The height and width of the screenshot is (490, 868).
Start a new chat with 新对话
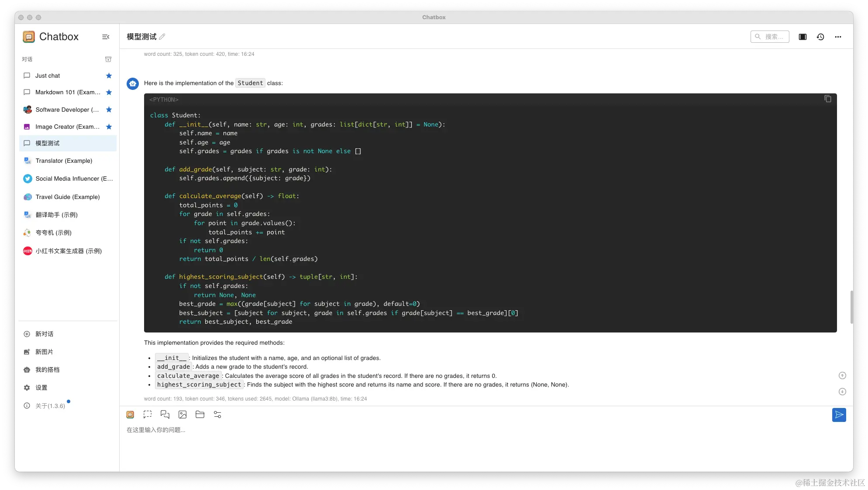pos(44,334)
